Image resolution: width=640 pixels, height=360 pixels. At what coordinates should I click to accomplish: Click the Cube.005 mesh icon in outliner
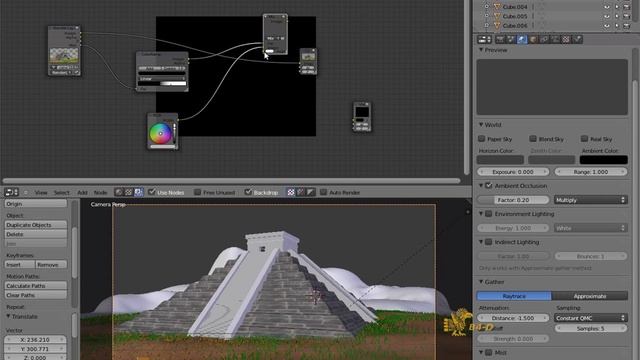[x=497, y=16]
